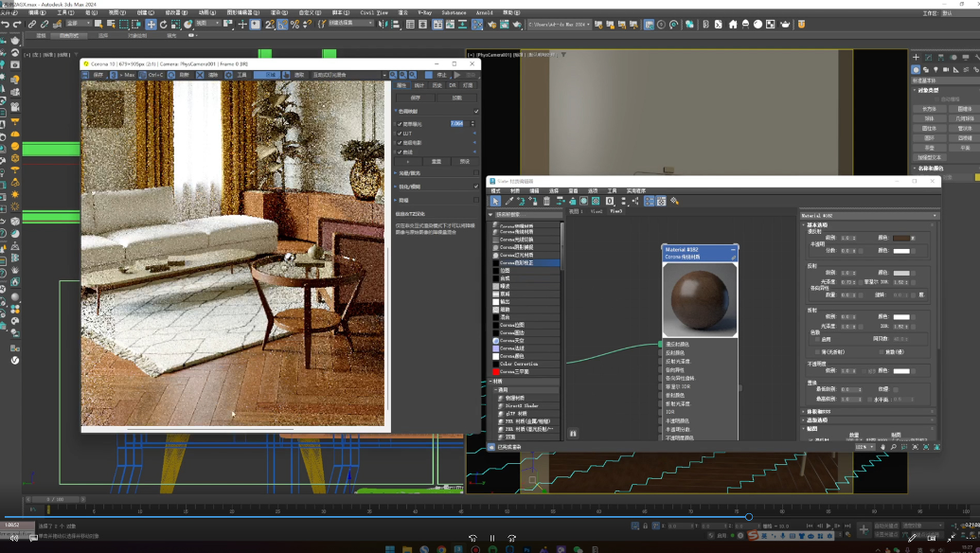Click the Redo arrow in main toolbar
Image resolution: width=980 pixels, height=553 pixels.
pos(17,25)
